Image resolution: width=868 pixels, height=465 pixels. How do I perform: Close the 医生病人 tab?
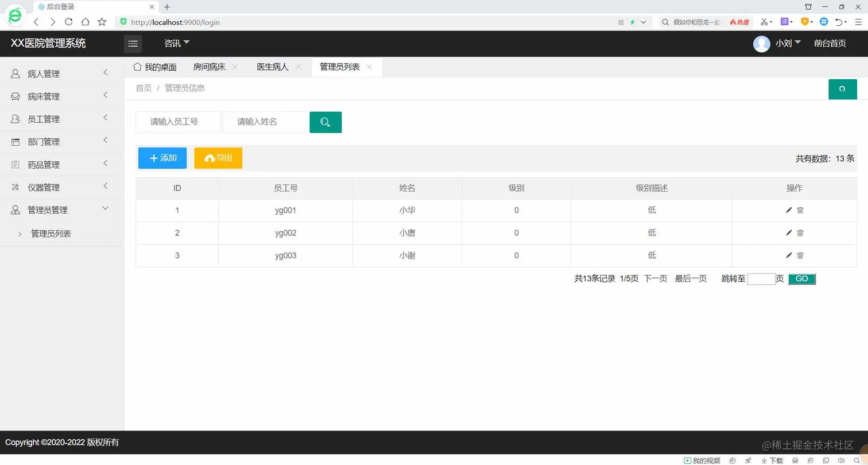point(298,67)
